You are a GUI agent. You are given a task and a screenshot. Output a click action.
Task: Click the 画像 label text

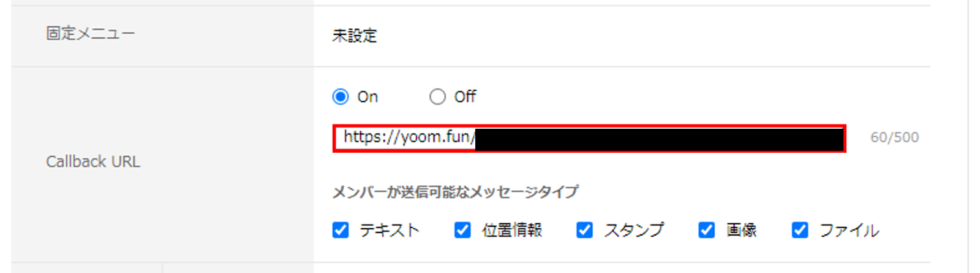741,230
